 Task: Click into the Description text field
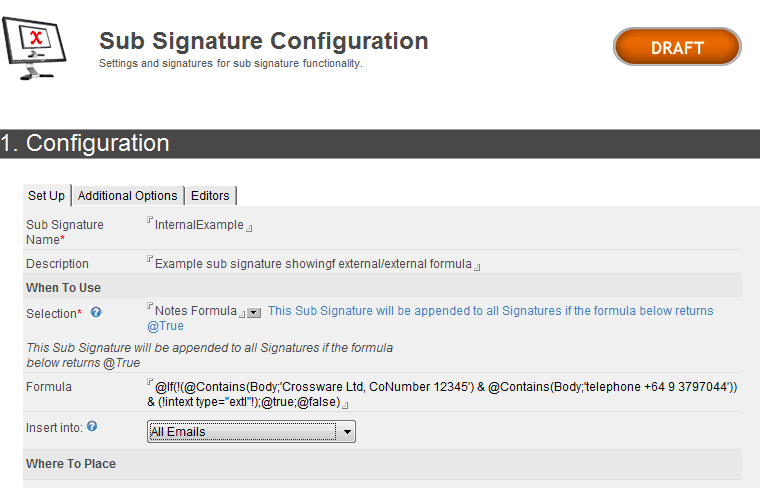point(313,264)
